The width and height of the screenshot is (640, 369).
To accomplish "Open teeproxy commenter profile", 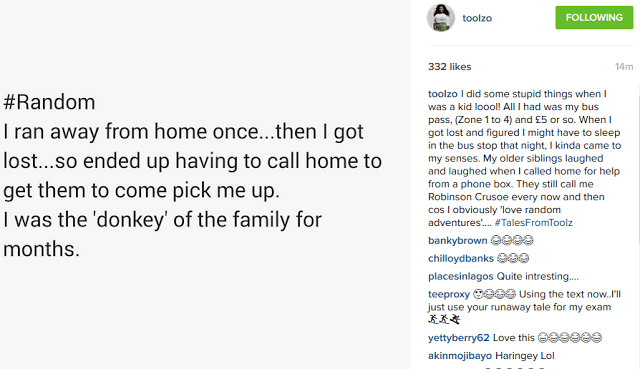I will pos(449,294).
